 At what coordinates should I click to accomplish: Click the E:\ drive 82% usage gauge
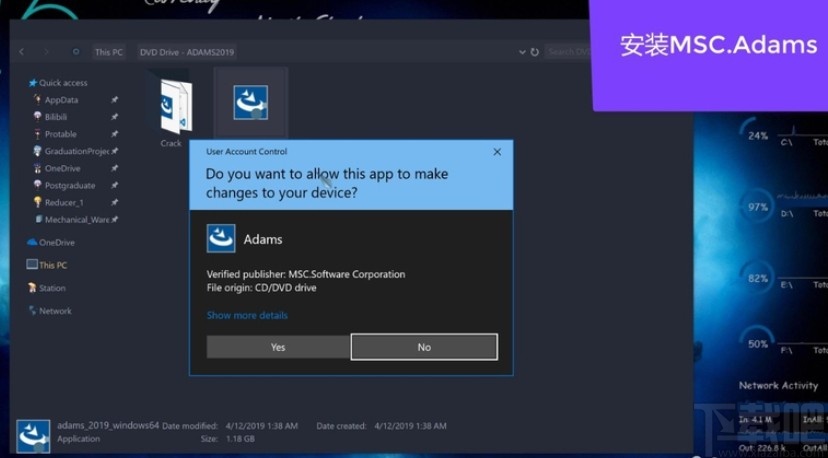[755, 278]
